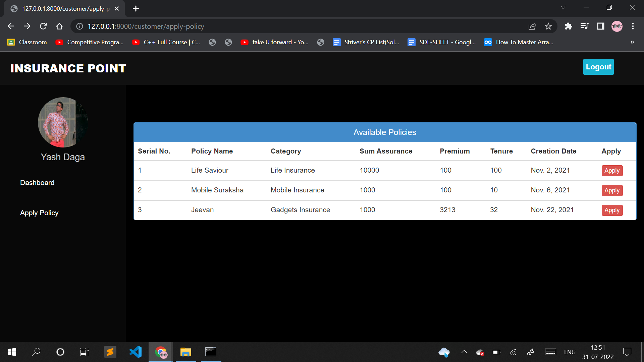Image resolution: width=644 pixels, height=362 pixels.
Task: Open the terminal window from the taskbar
Action: tap(211, 352)
